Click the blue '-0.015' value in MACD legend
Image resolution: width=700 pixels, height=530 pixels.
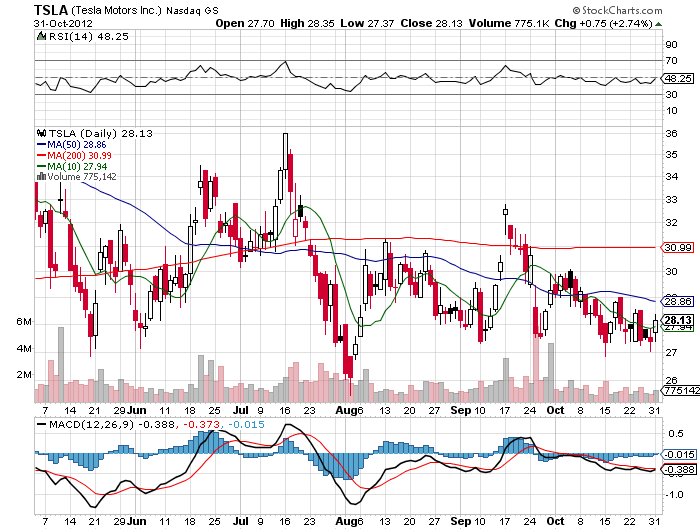tap(246, 425)
